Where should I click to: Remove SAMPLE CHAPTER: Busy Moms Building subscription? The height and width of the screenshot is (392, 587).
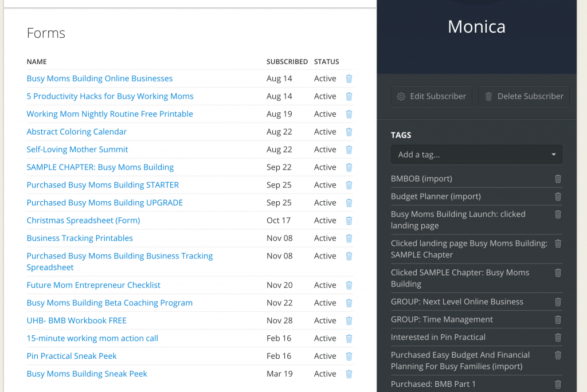[349, 167]
